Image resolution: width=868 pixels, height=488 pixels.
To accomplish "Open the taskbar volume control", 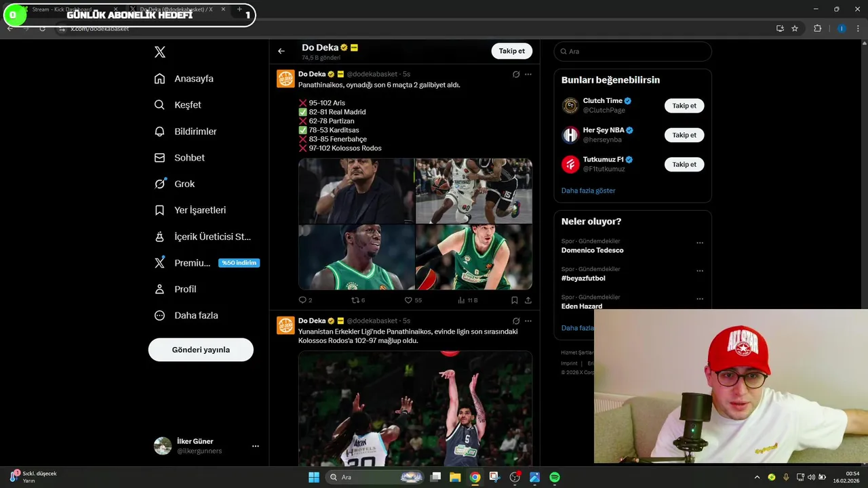I will [x=812, y=477].
